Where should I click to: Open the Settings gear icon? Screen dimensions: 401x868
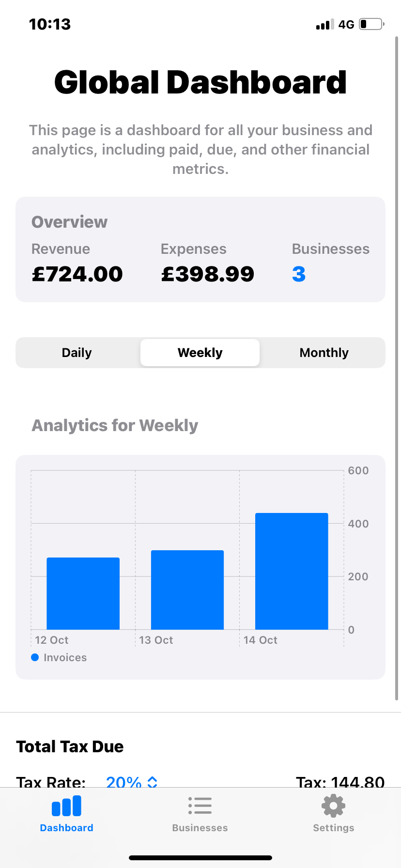point(334,806)
